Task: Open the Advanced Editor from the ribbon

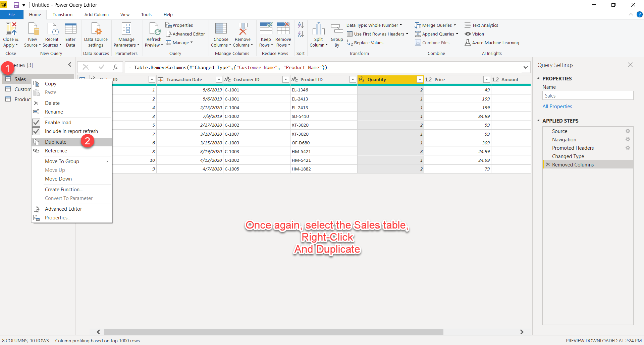Action: pos(185,34)
